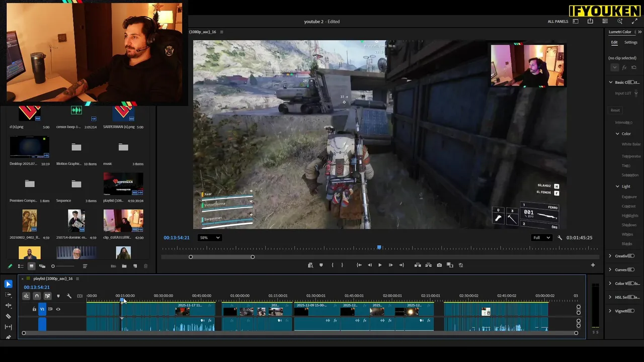
Task: Switch project panel to List View
Action: pos(21,266)
